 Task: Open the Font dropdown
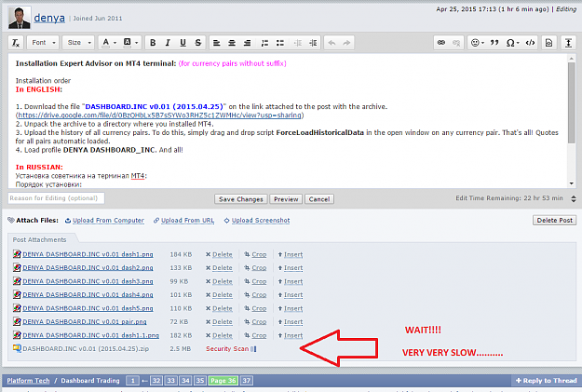[43, 43]
